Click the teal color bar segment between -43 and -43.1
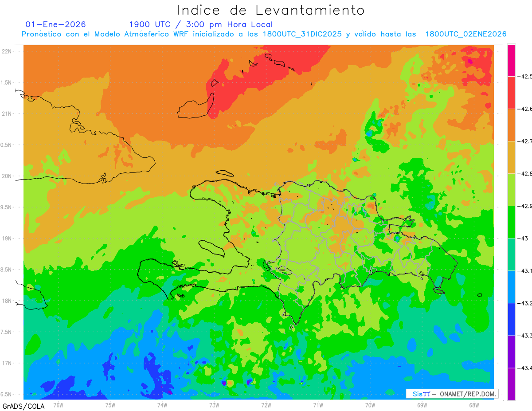The image size is (532, 411). tap(511, 254)
